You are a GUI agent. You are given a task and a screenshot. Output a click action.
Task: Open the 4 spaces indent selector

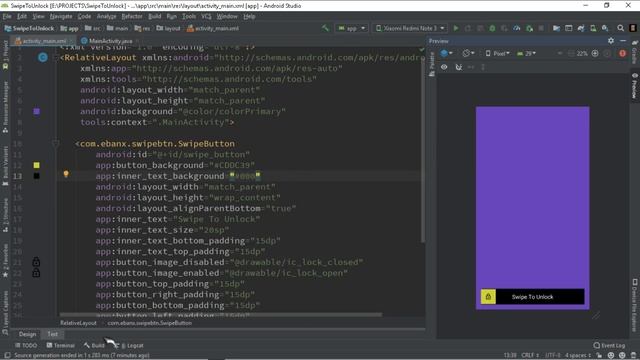(578, 355)
